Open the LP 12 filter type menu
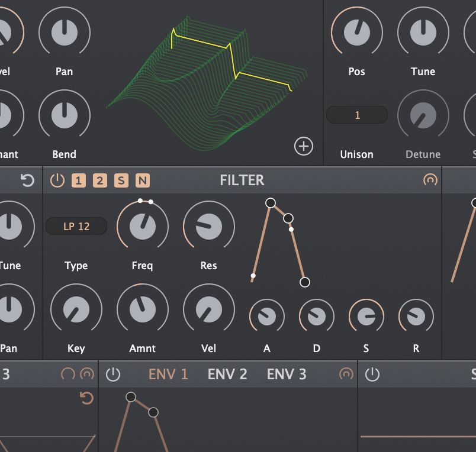The width and height of the screenshot is (476, 452). pyautogui.click(x=76, y=226)
